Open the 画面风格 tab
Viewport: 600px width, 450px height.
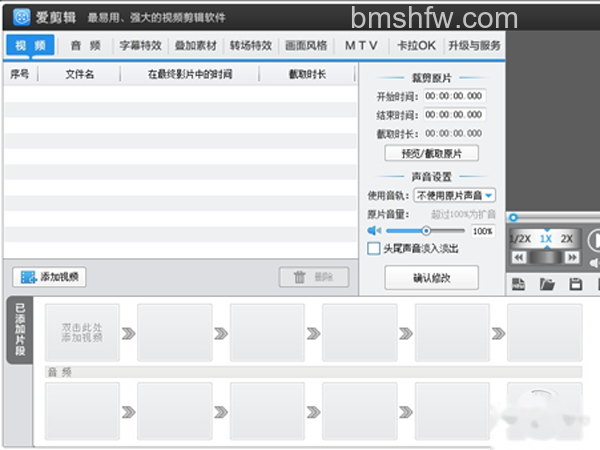click(306, 46)
